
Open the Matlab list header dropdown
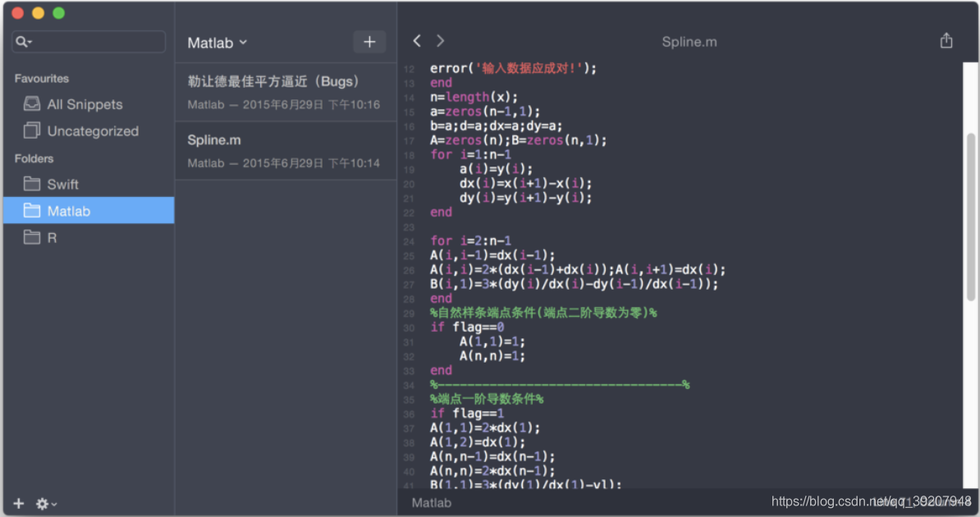tap(217, 42)
